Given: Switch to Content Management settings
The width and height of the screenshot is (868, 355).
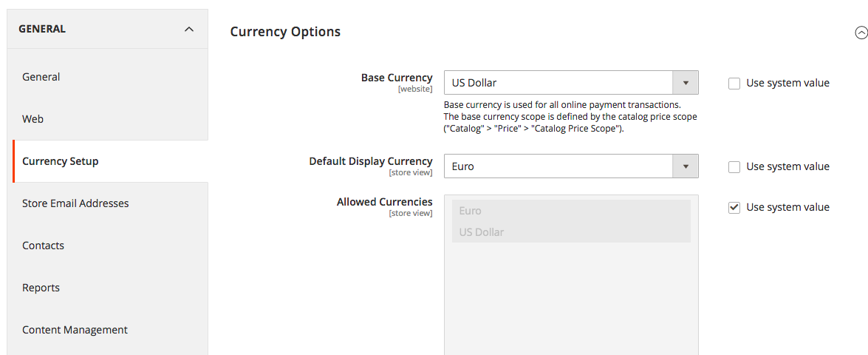Looking at the screenshot, I should pyautogui.click(x=75, y=330).
